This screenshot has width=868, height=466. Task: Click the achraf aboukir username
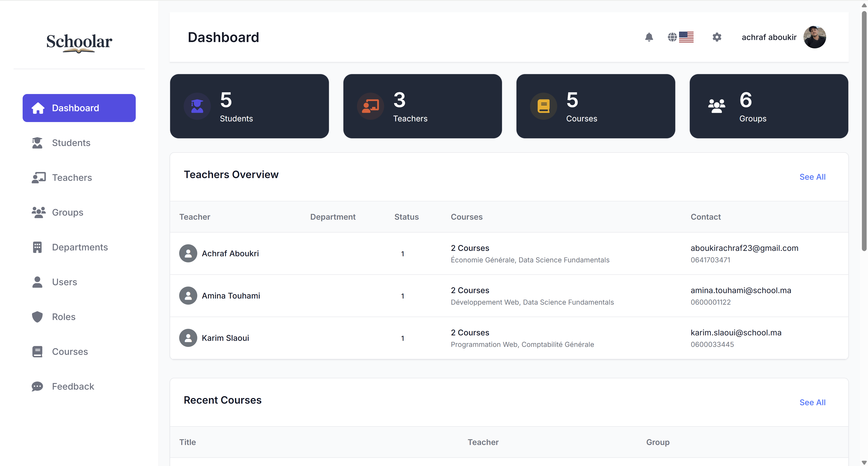pos(769,37)
